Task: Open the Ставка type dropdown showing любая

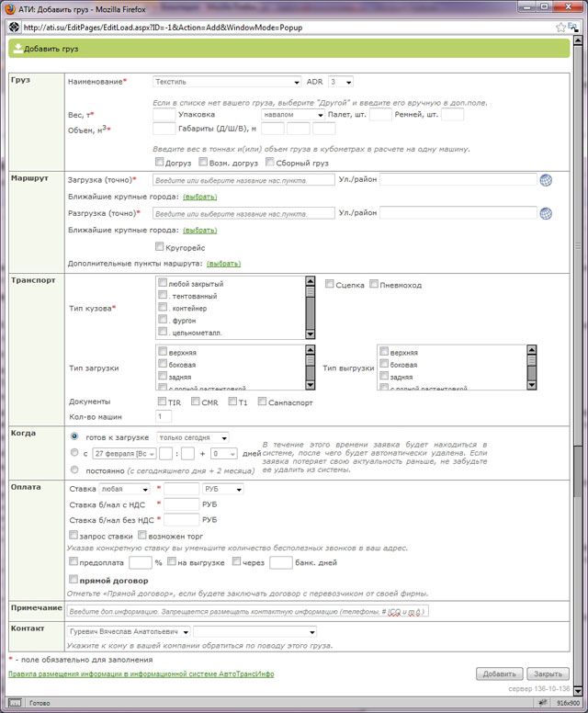Action: [125, 489]
